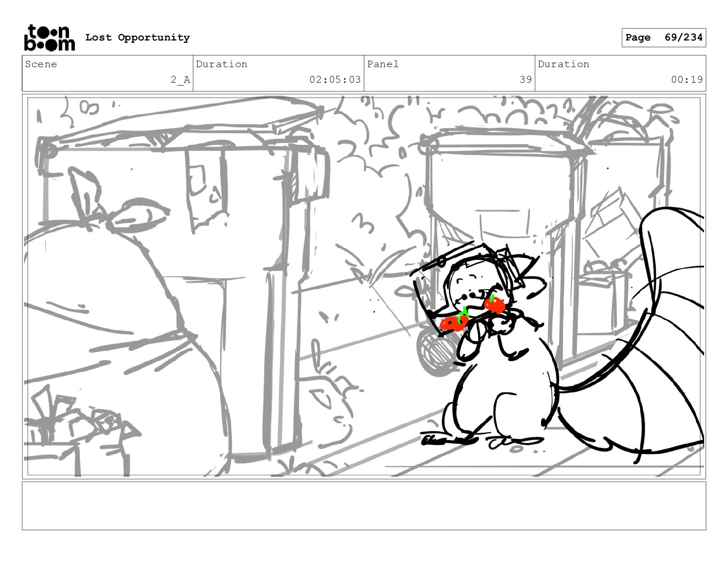Select the panel number '39'

(x=526, y=80)
